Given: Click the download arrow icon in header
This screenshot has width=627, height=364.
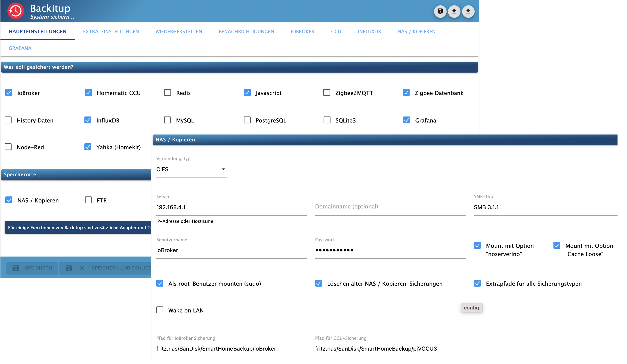Looking at the screenshot, I should (468, 11).
